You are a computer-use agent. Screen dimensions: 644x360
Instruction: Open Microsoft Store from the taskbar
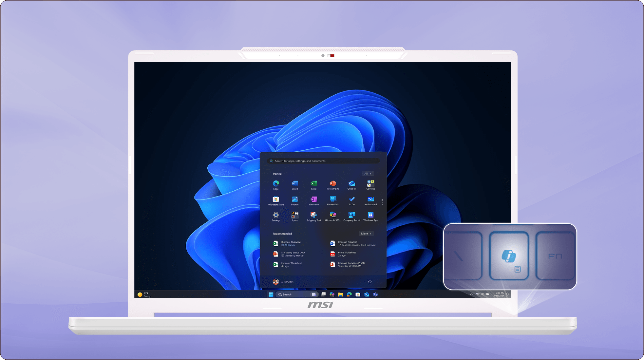pyautogui.click(x=358, y=294)
